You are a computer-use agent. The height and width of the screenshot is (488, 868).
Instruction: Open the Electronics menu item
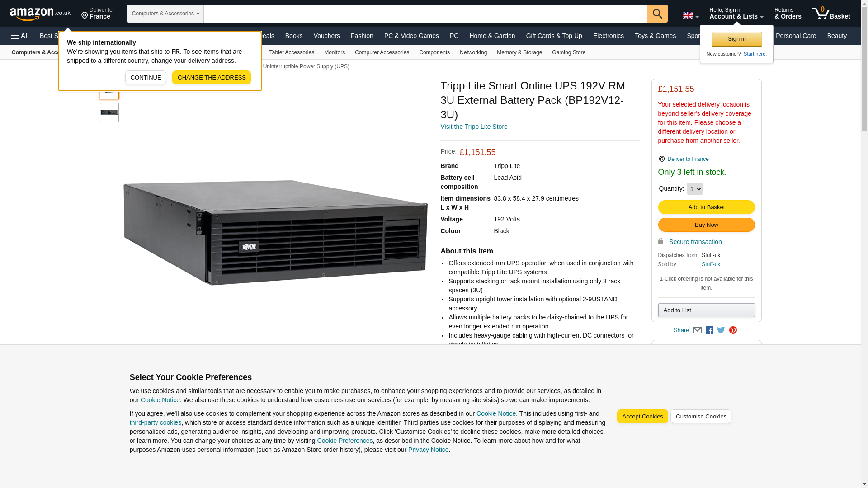click(x=608, y=36)
